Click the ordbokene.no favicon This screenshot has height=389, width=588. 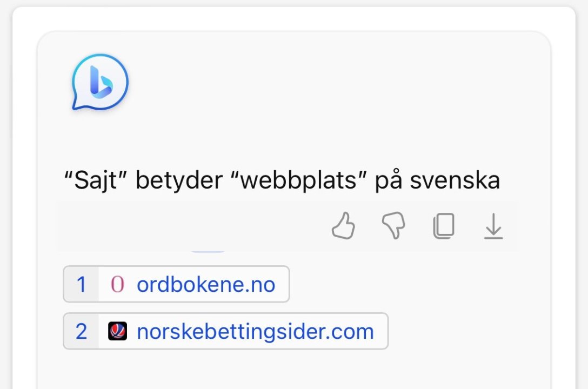[x=117, y=284]
